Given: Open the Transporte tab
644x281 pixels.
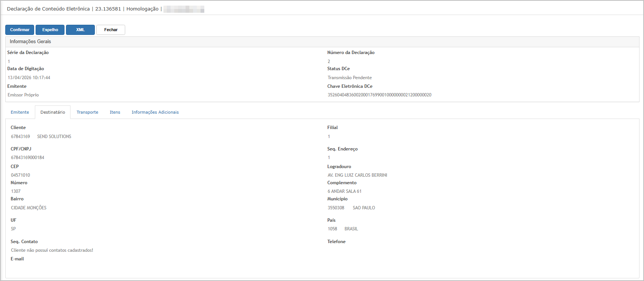Looking at the screenshot, I should (87, 112).
